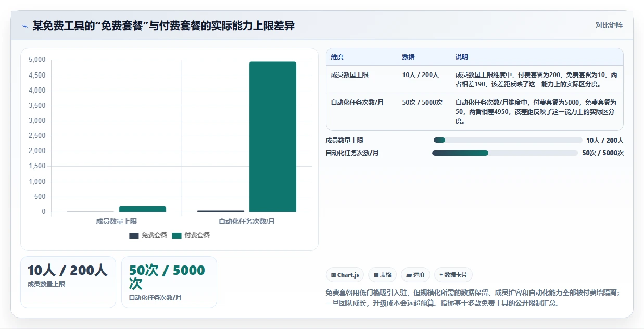
Task: Click the 2,500 y-axis label
Action: tap(36, 136)
